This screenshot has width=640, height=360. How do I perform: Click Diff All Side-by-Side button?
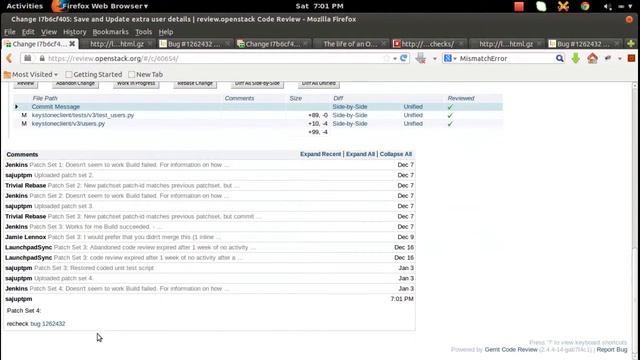(257, 84)
